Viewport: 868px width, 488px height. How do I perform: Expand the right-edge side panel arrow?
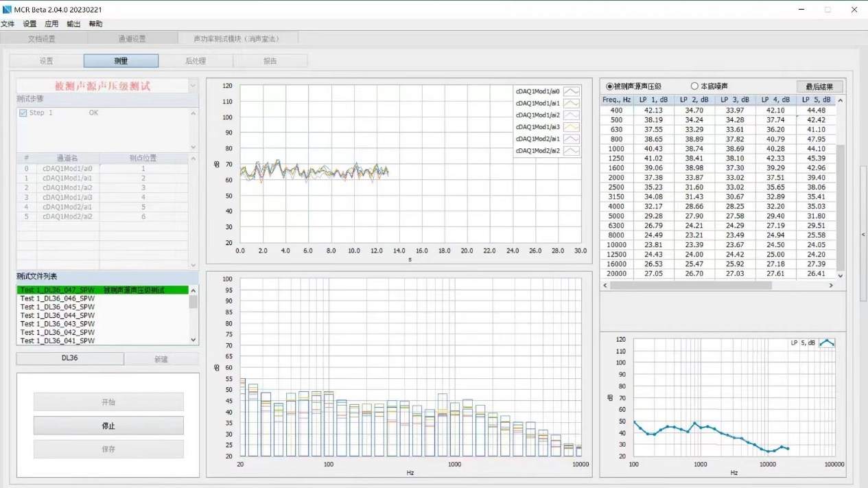pos(863,234)
